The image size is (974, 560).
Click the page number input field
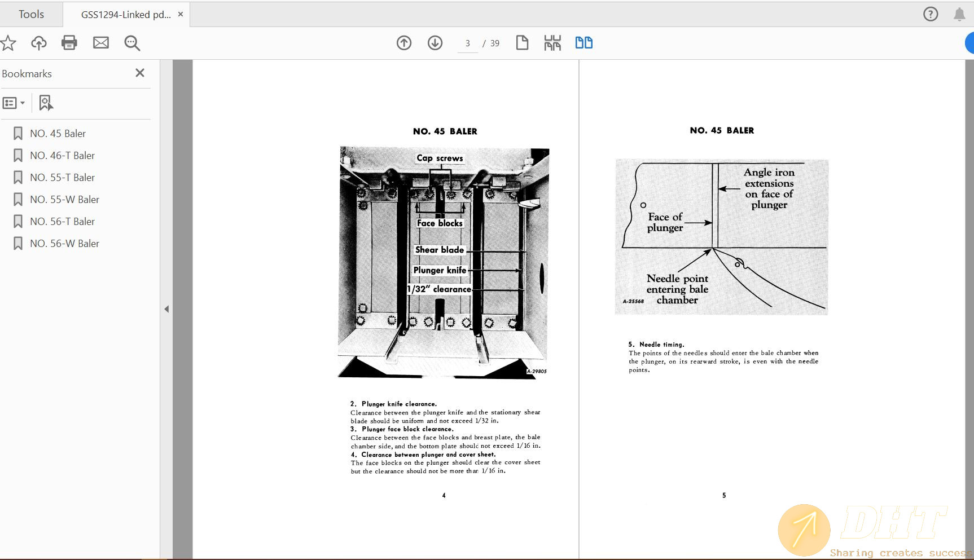(x=467, y=43)
